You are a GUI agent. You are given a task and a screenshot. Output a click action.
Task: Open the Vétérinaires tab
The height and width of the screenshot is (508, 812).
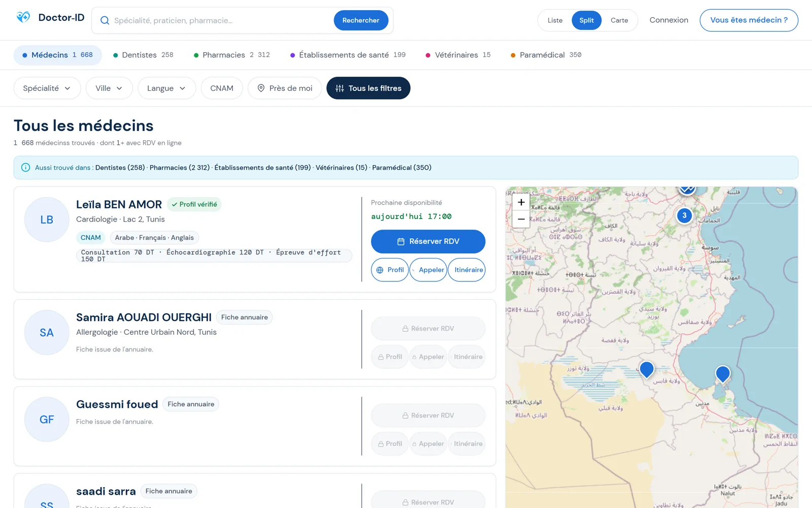(458, 55)
